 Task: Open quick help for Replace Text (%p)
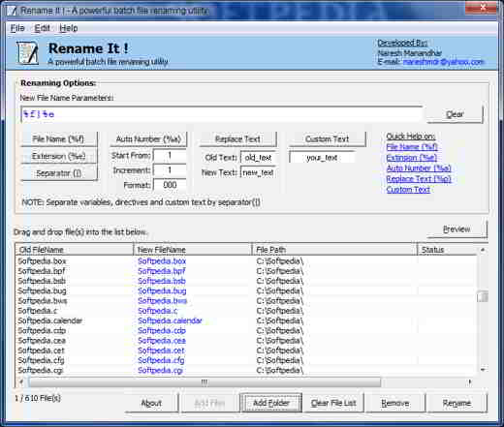(x=419, y=179)
